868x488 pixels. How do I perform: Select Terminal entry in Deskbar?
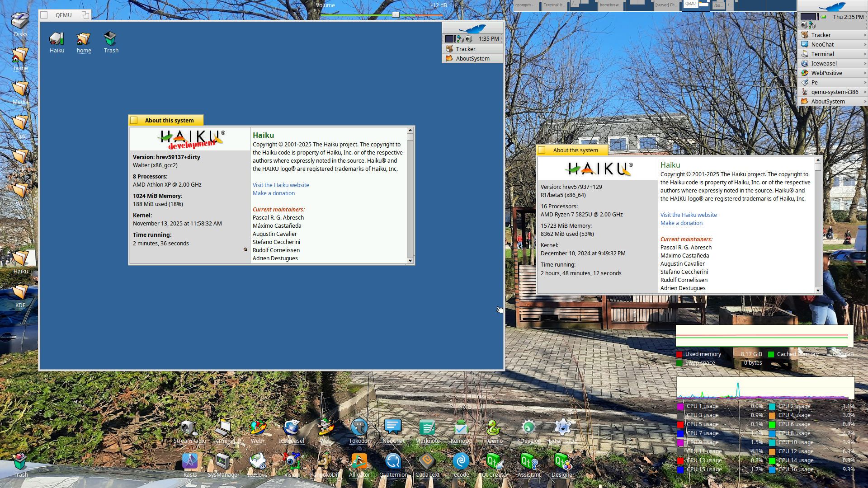(x=822, y=54)
